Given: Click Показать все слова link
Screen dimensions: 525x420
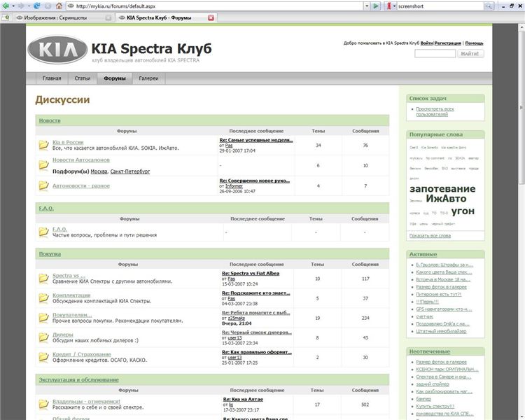Looking at the screenshot, I should (430, 236).
